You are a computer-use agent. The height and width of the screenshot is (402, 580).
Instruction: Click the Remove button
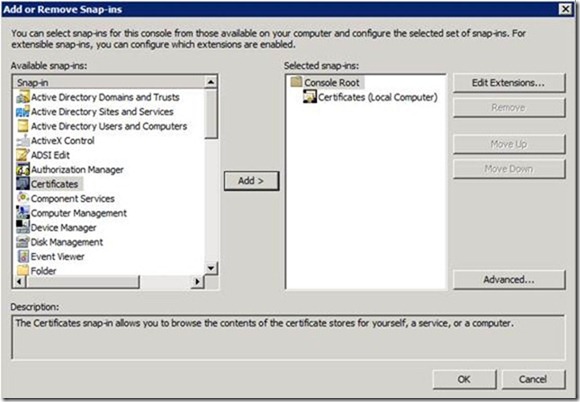[x=509, y=108]
